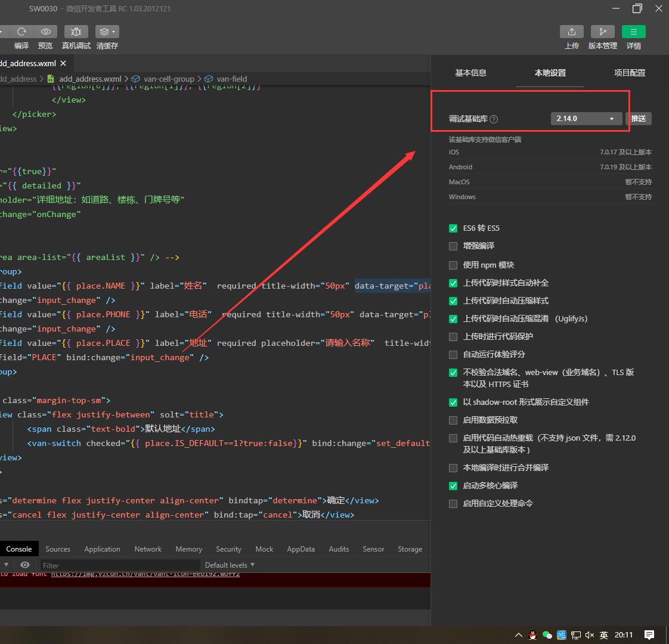Select the Console devtools tab
Image resolution: width=669 pixels, height=644 pixels.
coord(18,549)
